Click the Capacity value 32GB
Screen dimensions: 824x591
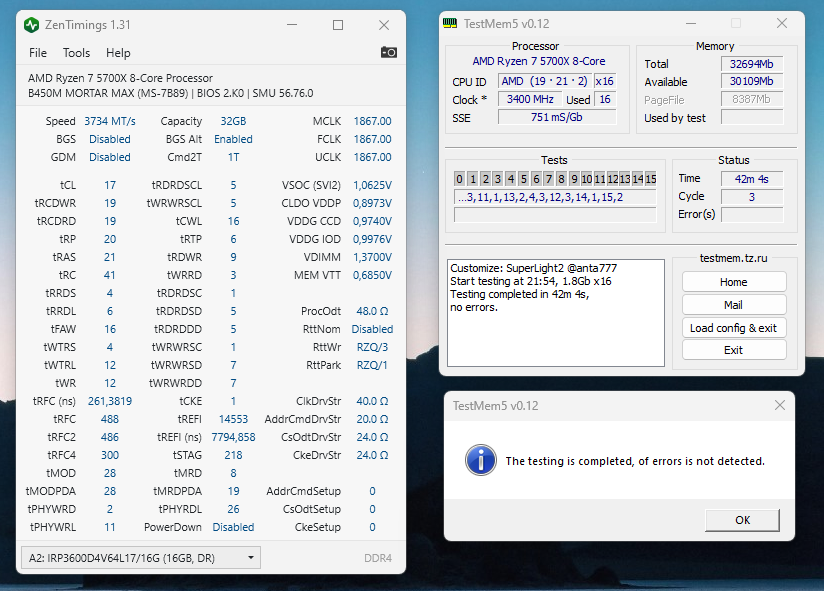233,121
